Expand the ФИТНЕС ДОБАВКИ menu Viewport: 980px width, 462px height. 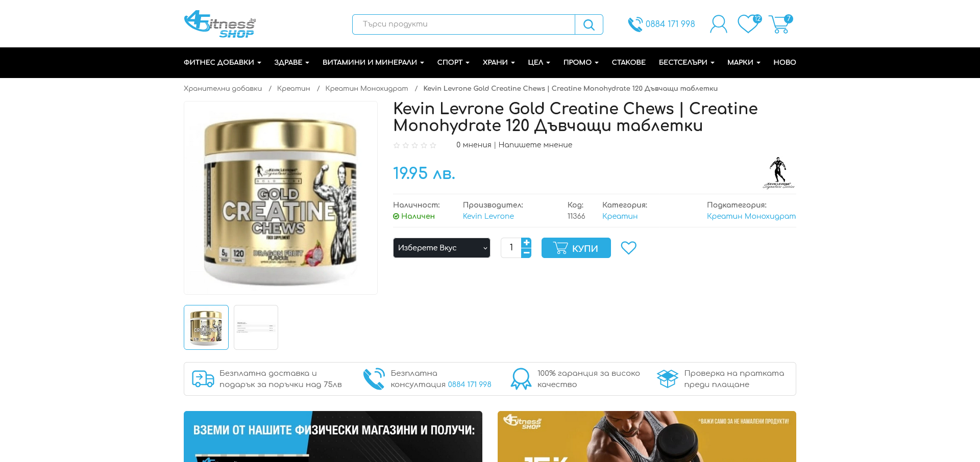[223, 62]
